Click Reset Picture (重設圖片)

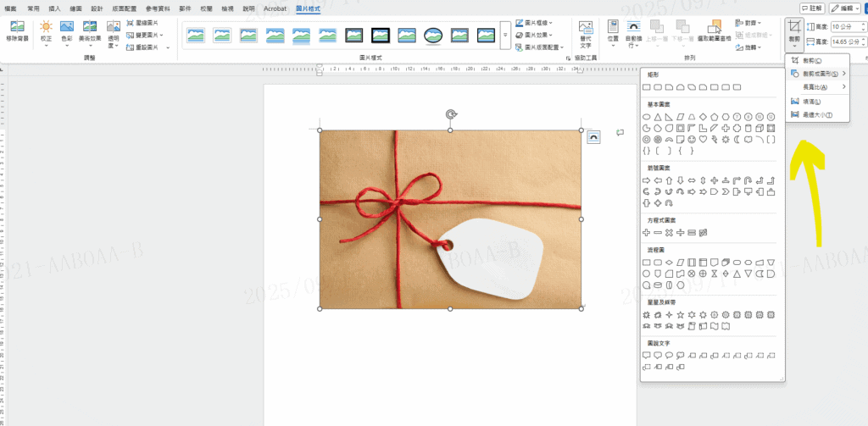tap(141, 47)
